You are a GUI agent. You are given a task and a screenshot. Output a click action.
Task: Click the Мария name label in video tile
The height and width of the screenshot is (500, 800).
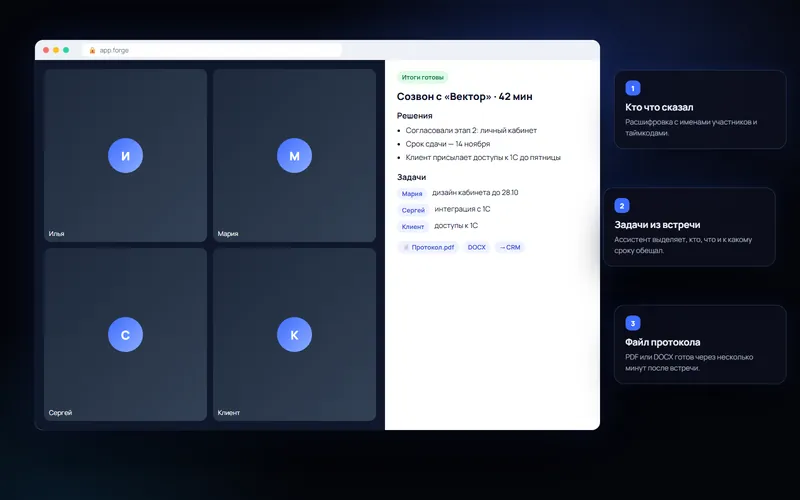pos(228,234)
